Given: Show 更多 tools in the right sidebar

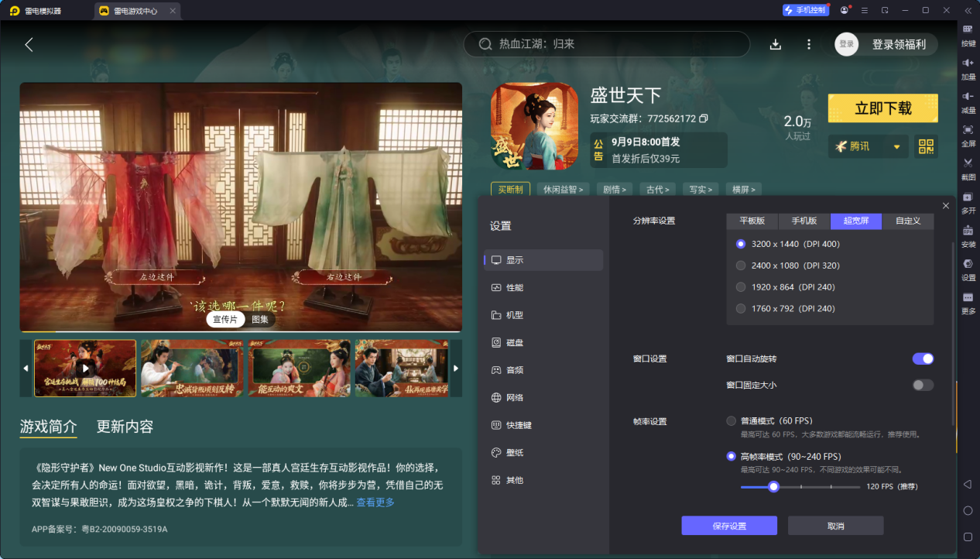Looking at the screenshot, I should point(968,302).
